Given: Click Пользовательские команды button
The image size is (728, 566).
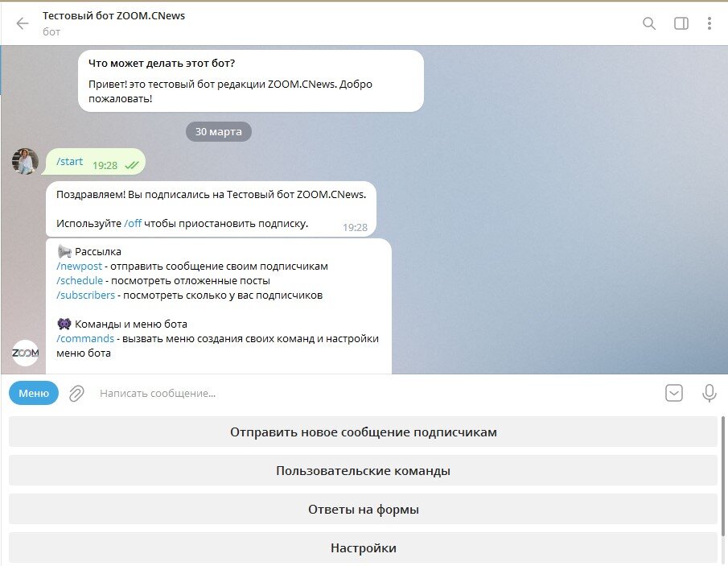Looking at the screenshot, I should click(363, 470).
